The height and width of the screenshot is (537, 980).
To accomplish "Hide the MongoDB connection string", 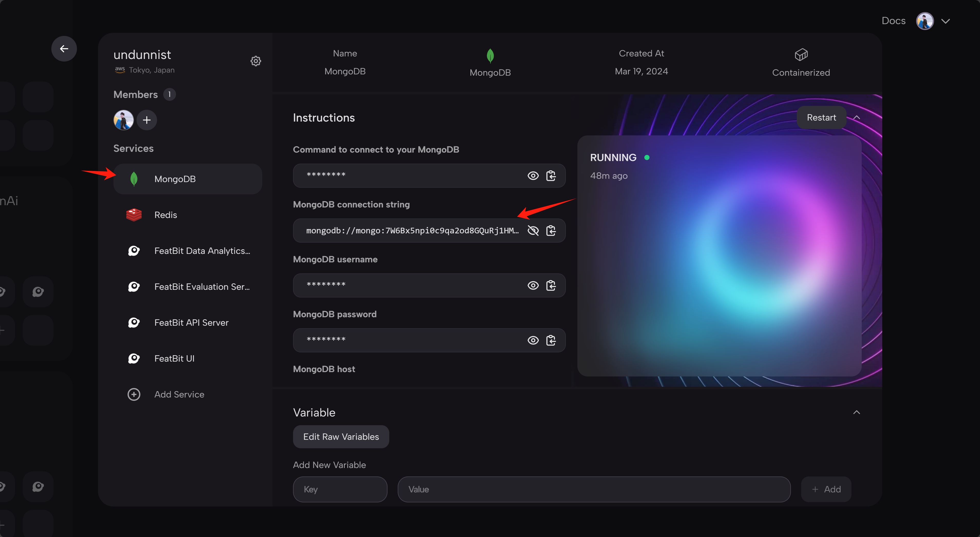I will tap(533, 231).
